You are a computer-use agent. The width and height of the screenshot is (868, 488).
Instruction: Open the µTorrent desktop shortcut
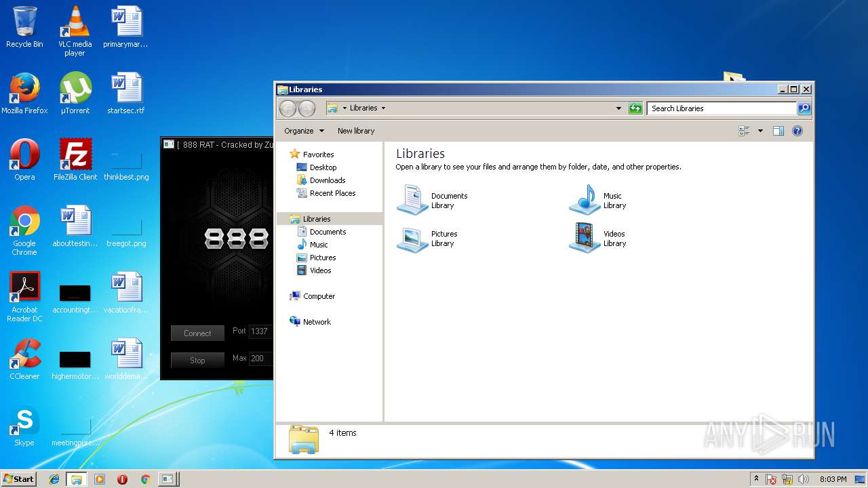[x=75, y=94]
